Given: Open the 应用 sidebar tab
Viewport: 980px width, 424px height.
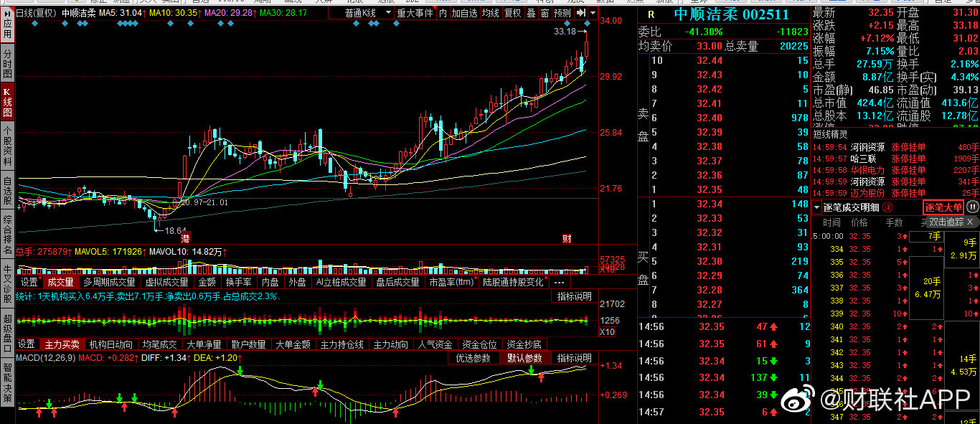Looking at the screenshot, I should pyautogui.click(x=7, y=24).
